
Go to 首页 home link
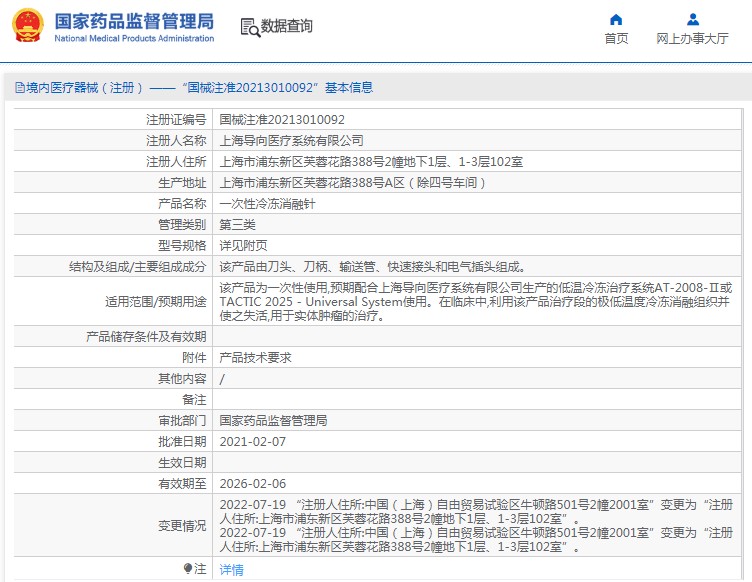[616, 38]
